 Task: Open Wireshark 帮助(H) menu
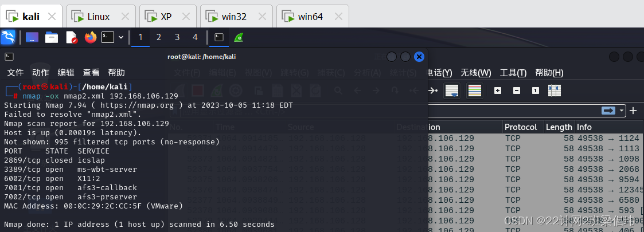(x=549, y=73)
